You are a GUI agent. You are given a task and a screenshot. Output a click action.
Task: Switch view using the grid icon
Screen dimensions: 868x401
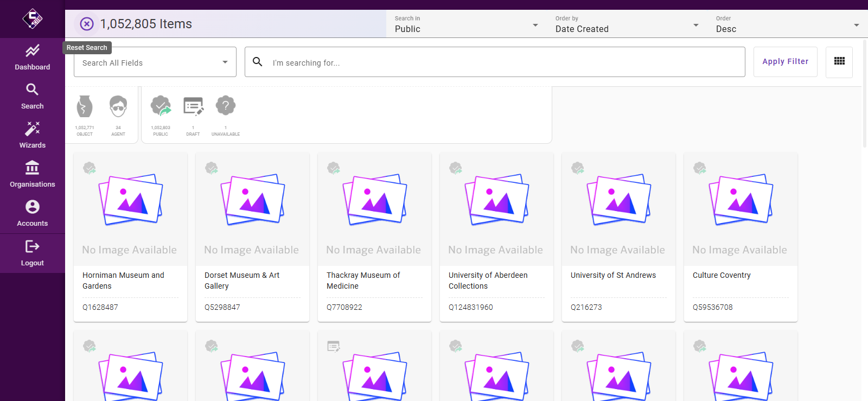tap(839, 62)
